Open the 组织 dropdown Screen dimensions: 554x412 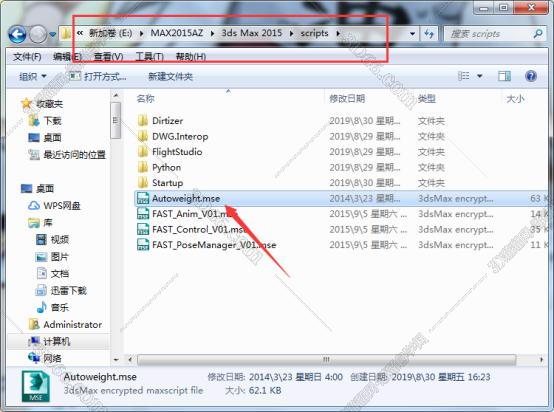(33, 76)
